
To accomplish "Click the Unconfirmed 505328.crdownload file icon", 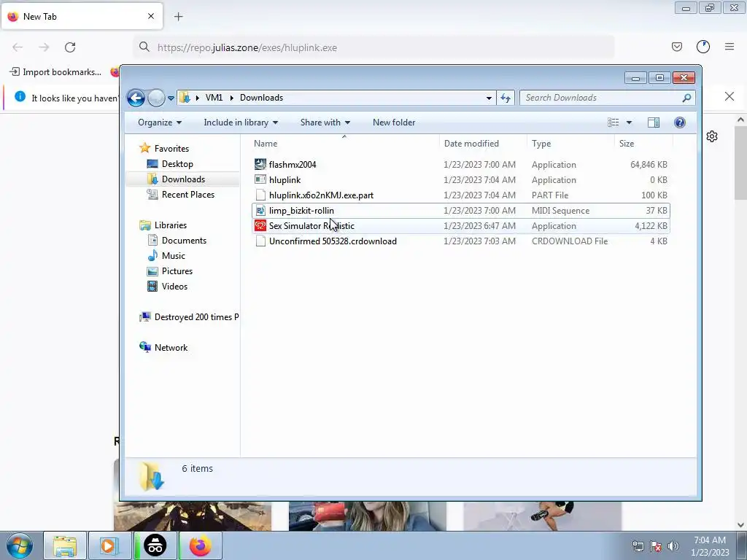I will (x=260, y=241).
